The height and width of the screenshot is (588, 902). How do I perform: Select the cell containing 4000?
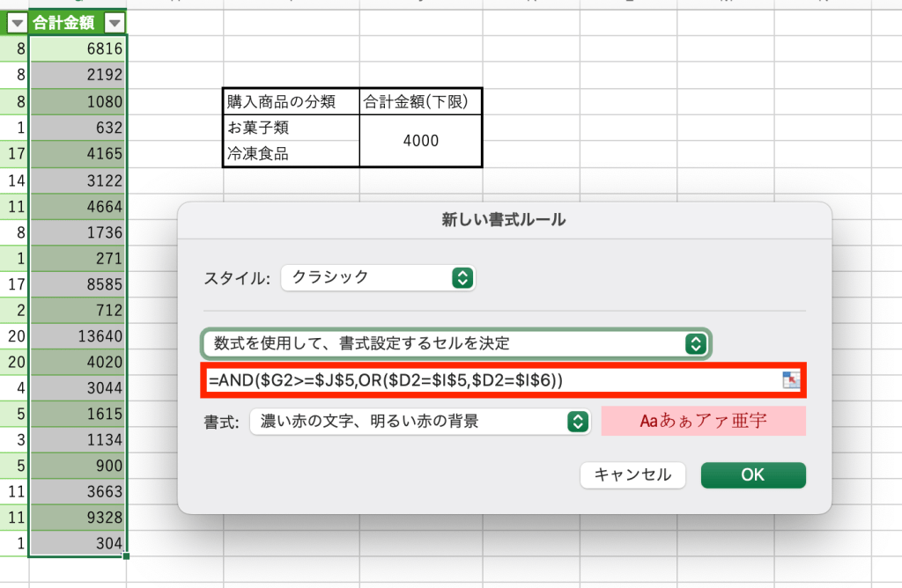point(420,141)
